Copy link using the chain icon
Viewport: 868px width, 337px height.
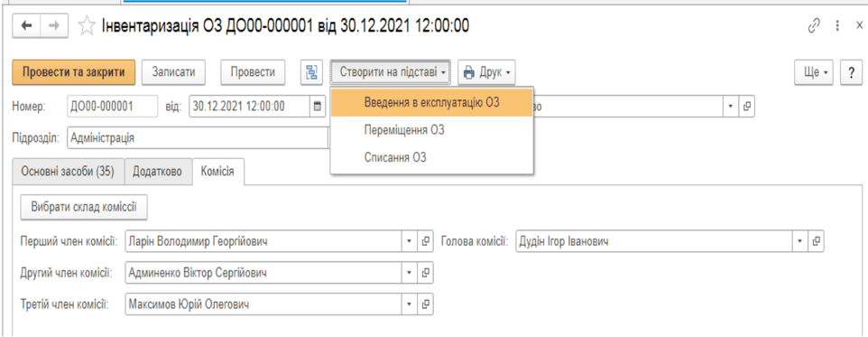pyautogui.click(x=814, y=26)
